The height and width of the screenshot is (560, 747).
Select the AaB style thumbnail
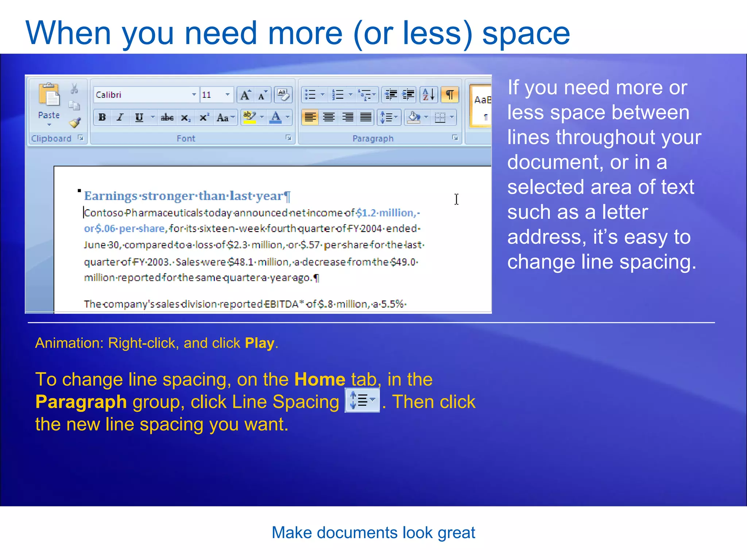pos(481,106)
